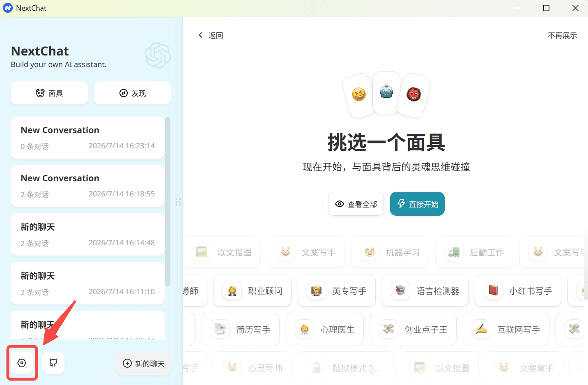Image resolution: width=588 pixels, height=385 pixels.
Task: Click the OpenAI logo in sidebar header
Action: tap(158, 55)
